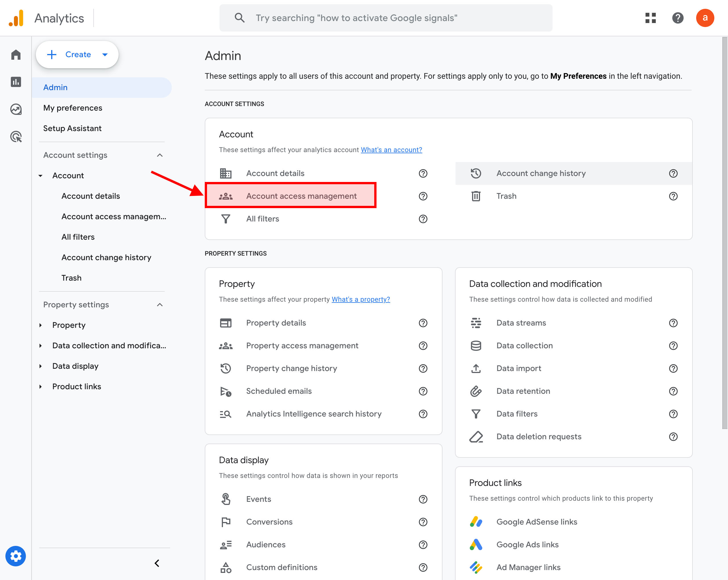Image resolution: width=728 pixels, height=580 pixels.
Task: Click help icon beside Account access management
Action: point(423,196)
